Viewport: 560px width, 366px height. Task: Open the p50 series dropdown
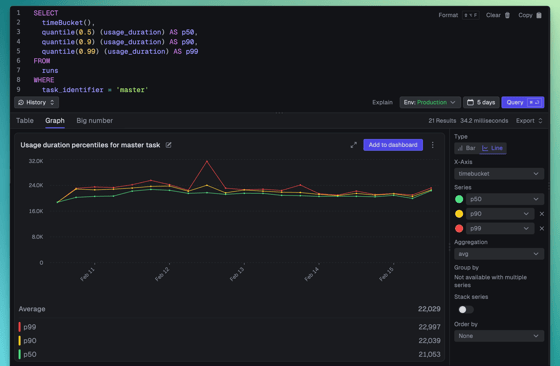click(x=505, y=199)
